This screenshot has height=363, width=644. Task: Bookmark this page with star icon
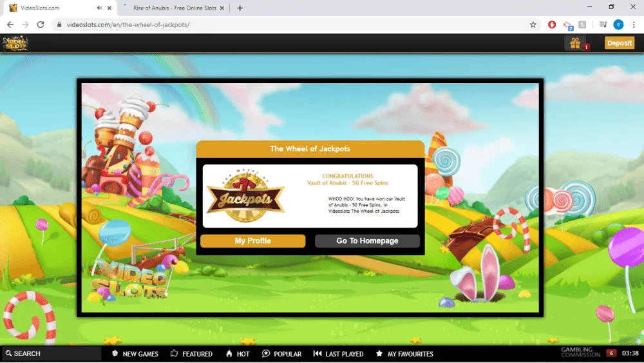pos(533,25)
